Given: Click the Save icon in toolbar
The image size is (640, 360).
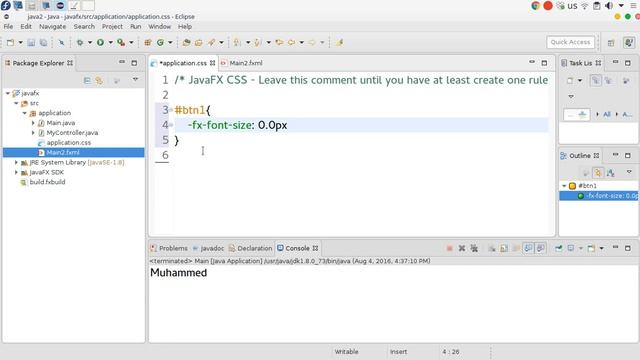Looking at the screenshot, I should coord(31,42).
